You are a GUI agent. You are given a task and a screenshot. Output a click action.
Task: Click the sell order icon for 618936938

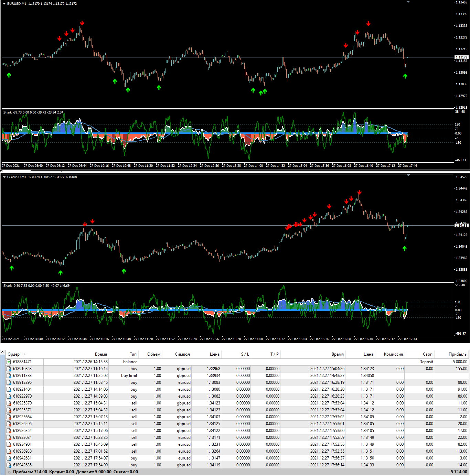point(9,451)
